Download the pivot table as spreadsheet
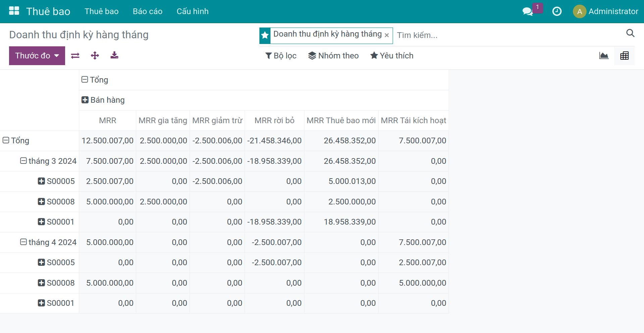This screenshot has height=333, width=644. (x=114, y=55)
